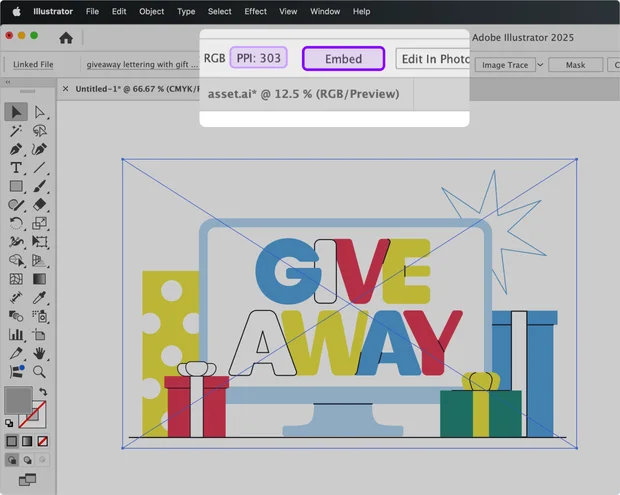Pick the Pen tool

click(16, 149)
